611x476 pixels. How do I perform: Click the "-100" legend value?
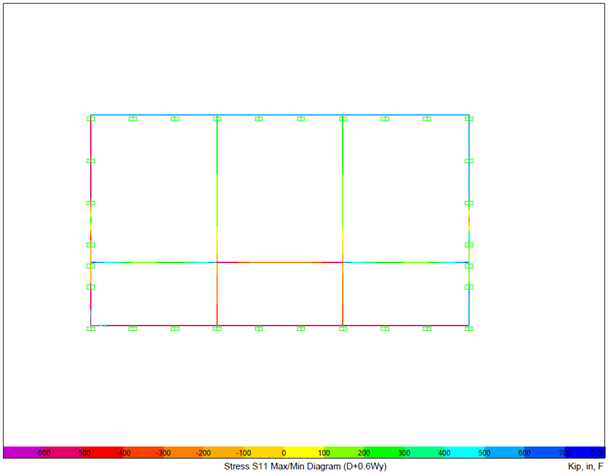(244, 453)
